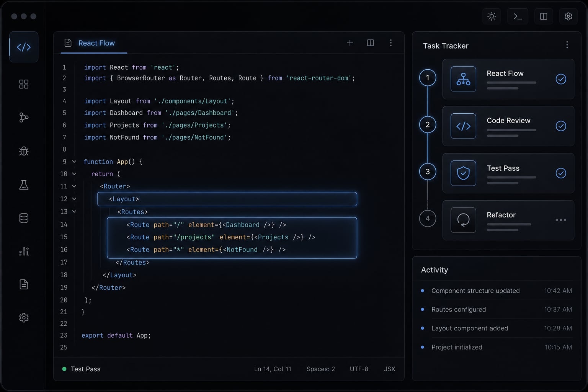This screenshot has width=588, height=392.
Task: Open the dashboard grid sidebar icon
Action: (24, 84)
